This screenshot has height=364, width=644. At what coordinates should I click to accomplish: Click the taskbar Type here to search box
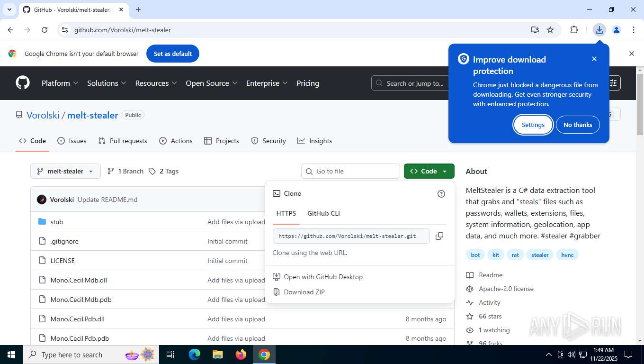click(x=90, y=355)
